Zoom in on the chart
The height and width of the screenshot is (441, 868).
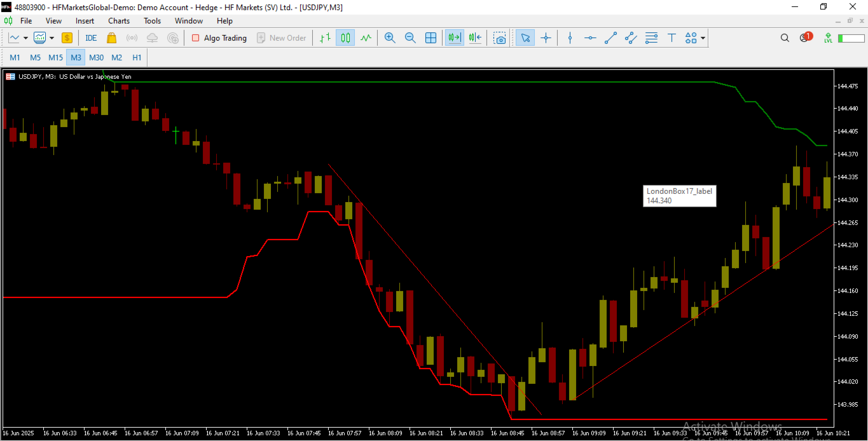point(390,38)
